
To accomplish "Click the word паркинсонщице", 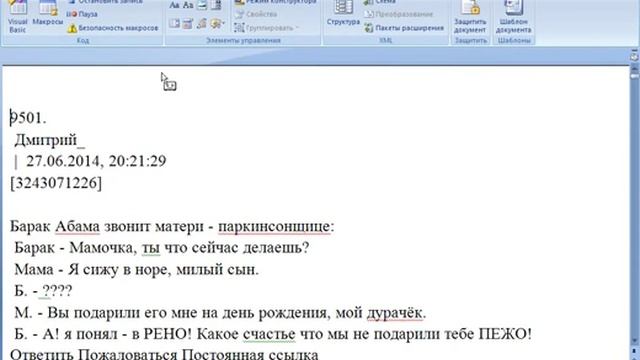I will point(274,226).
